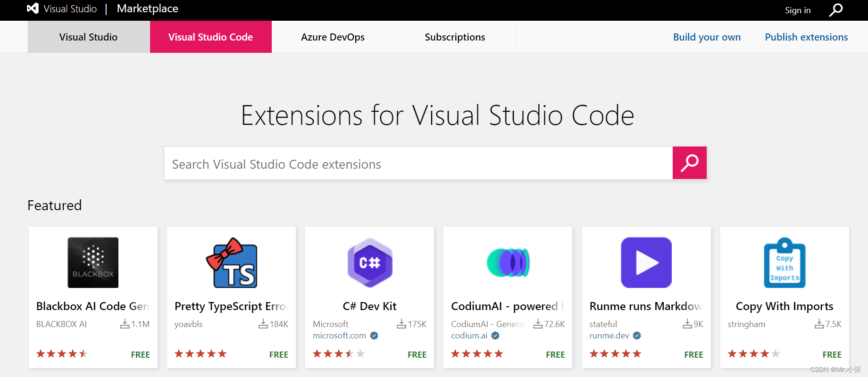The width and height of the screenshot is (868, 377).
Task: Click the verified badge next to codium.ai
Action: point(495,336)
